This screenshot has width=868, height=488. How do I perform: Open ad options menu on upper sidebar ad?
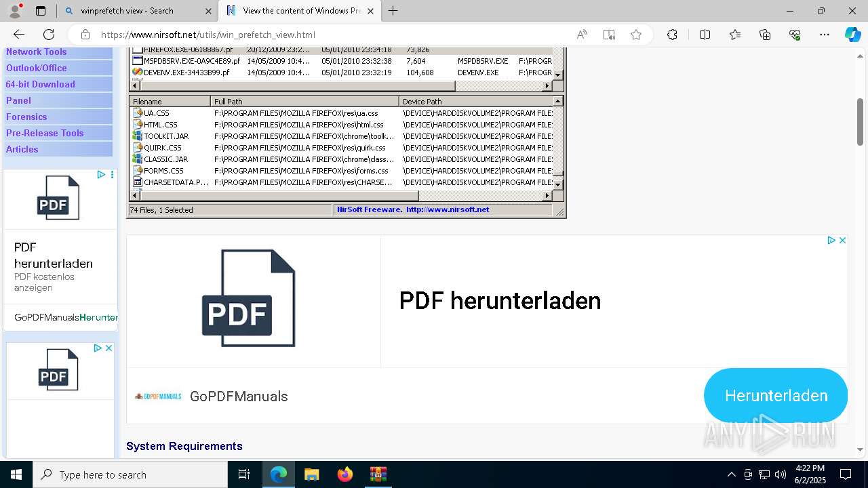(112, 175)
